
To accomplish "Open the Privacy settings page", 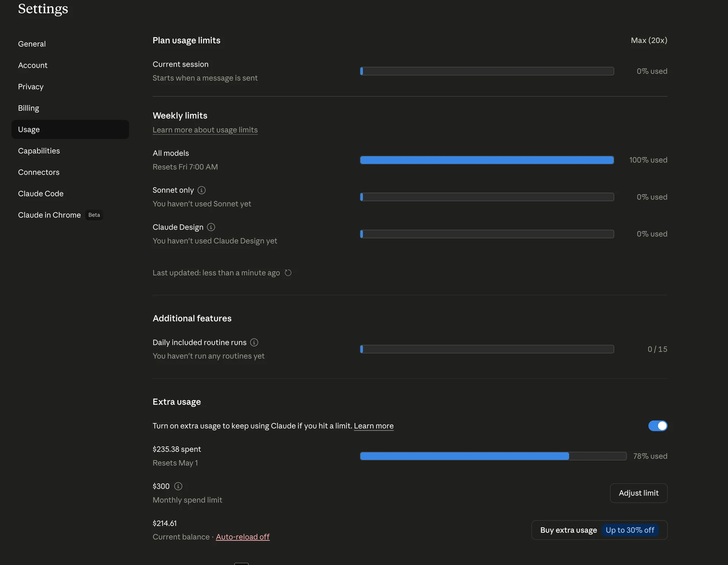I will tap(31, 87).
